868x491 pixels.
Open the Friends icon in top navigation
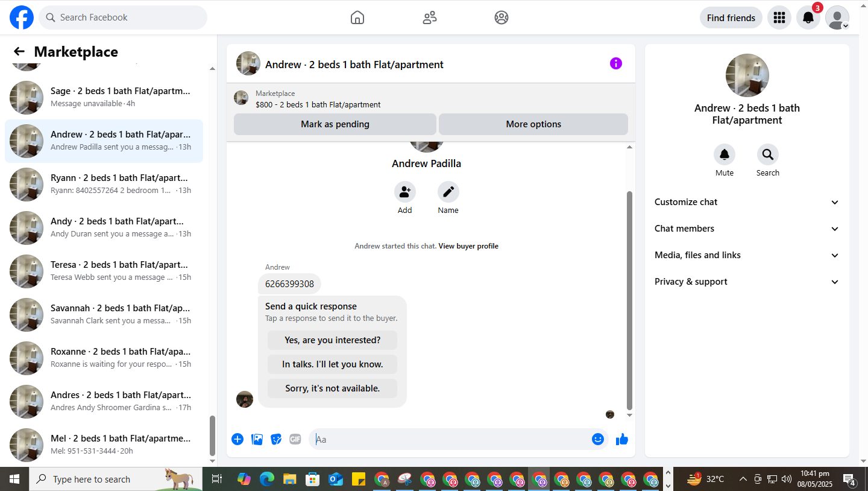(430, 17)
